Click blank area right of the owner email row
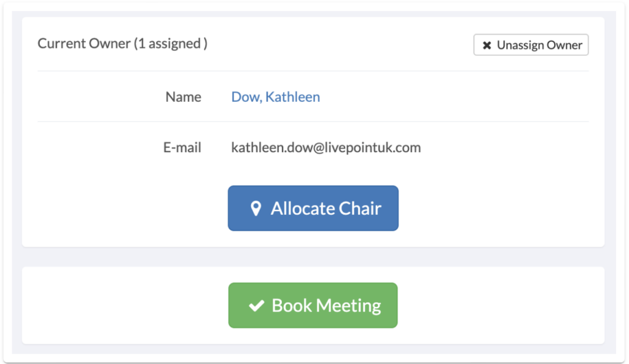This screenshot has width=629, height=364. [x=506, y=147]
